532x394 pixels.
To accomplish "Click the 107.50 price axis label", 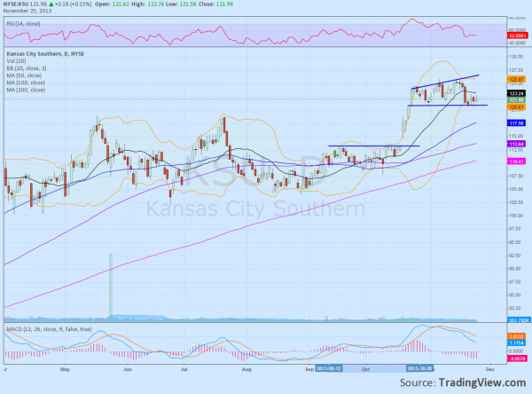I will 516,176.
